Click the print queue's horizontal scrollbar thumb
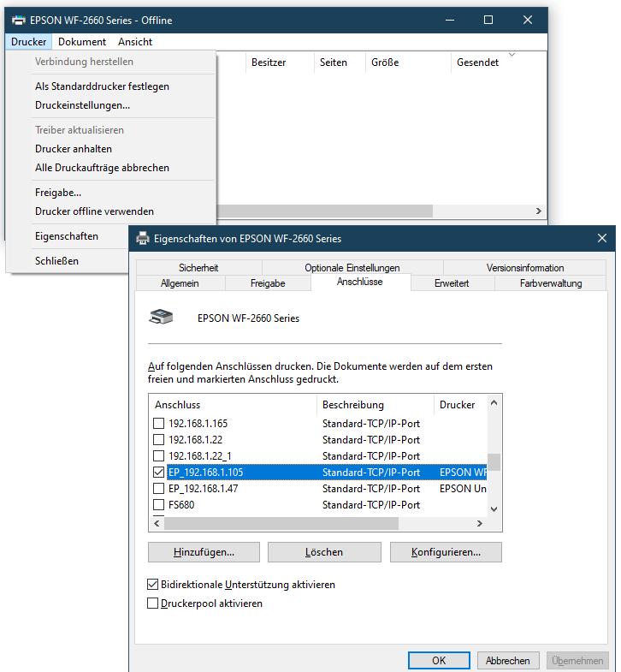 (x=325, y=211)
